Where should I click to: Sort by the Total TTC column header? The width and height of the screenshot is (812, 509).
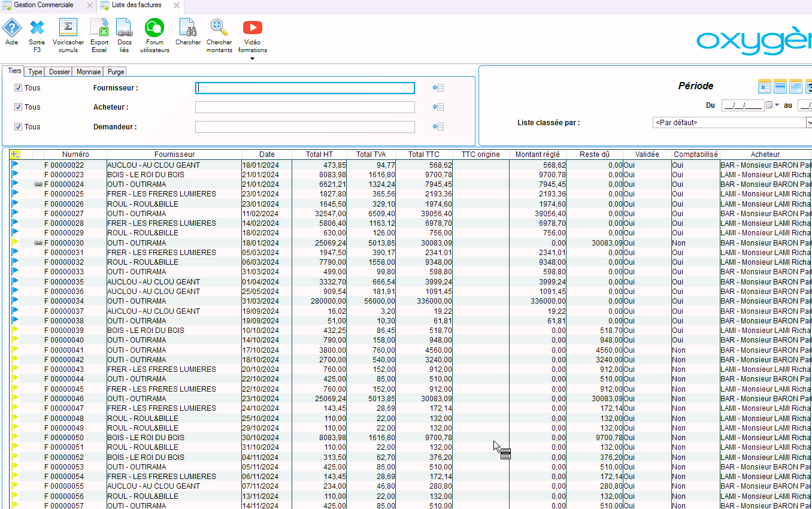tap(424, 154)
